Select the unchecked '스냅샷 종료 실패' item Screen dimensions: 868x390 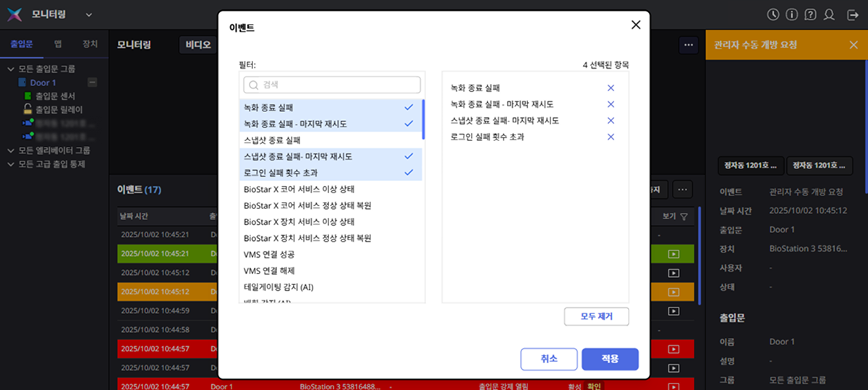331,140
